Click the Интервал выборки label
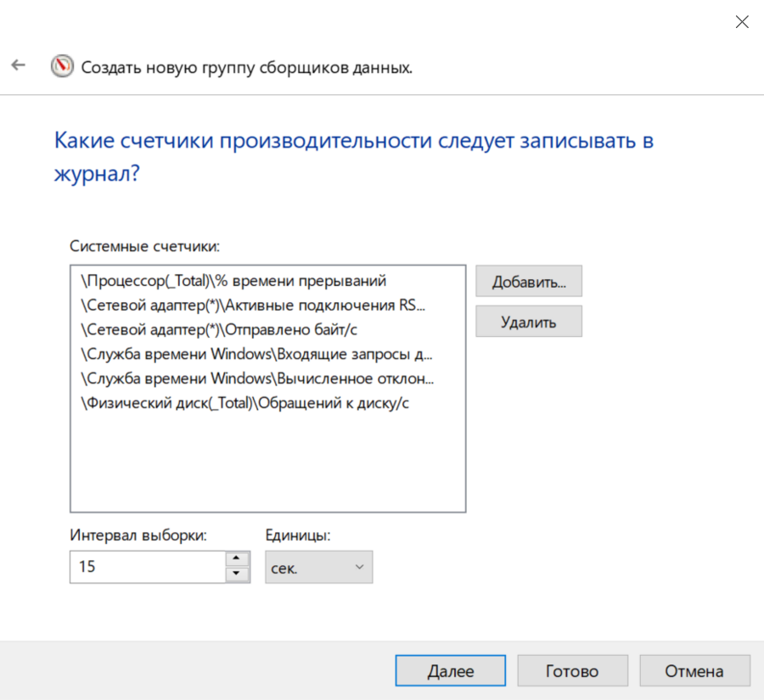 point(138,535)
